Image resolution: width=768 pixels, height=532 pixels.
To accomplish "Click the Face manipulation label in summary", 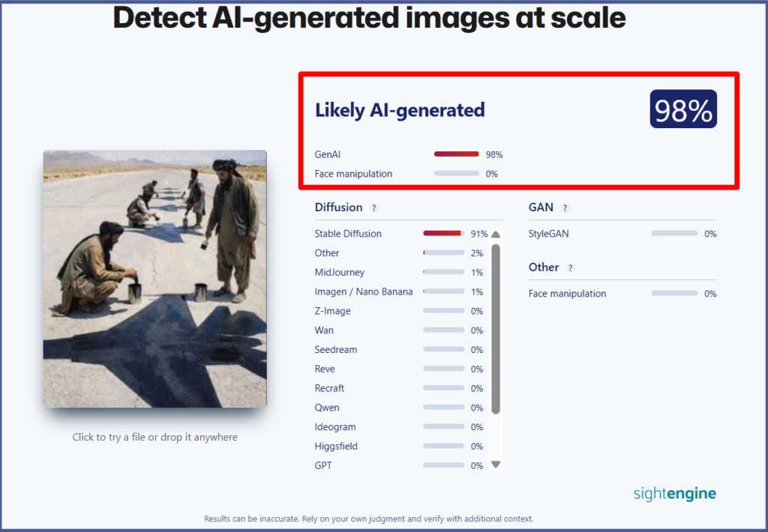I will click(x=353, y=174).
